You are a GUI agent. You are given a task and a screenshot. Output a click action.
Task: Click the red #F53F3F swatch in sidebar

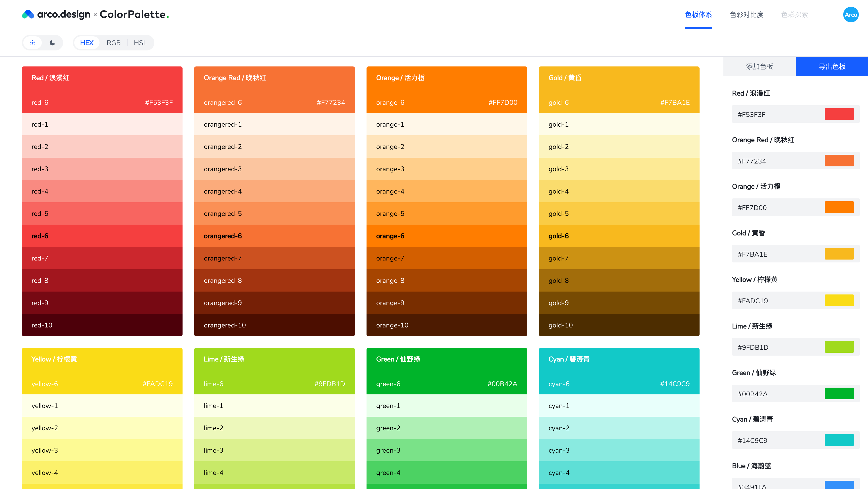839,114
